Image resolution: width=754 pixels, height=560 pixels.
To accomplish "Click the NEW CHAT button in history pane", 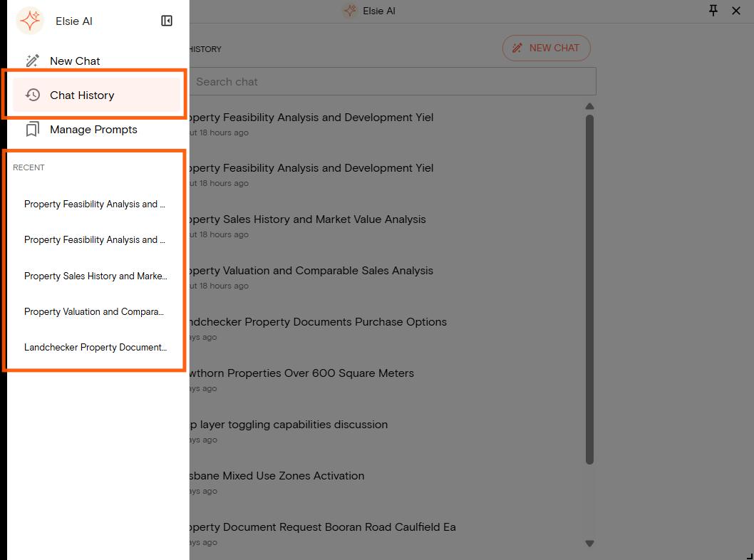I will pos(547,48).
